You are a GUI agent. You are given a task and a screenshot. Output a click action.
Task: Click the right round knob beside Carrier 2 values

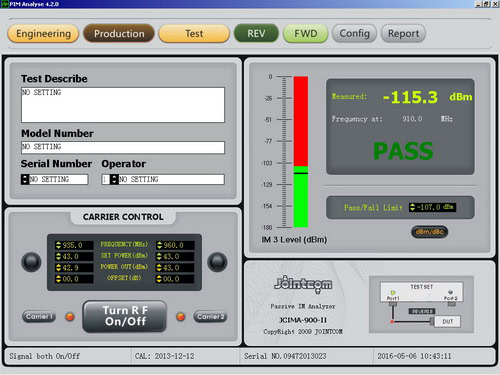coord(217,262)
